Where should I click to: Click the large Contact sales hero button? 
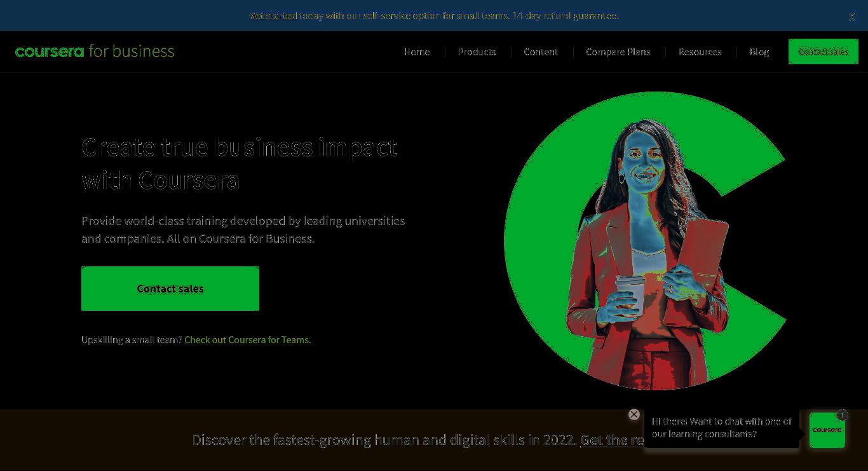170,289
